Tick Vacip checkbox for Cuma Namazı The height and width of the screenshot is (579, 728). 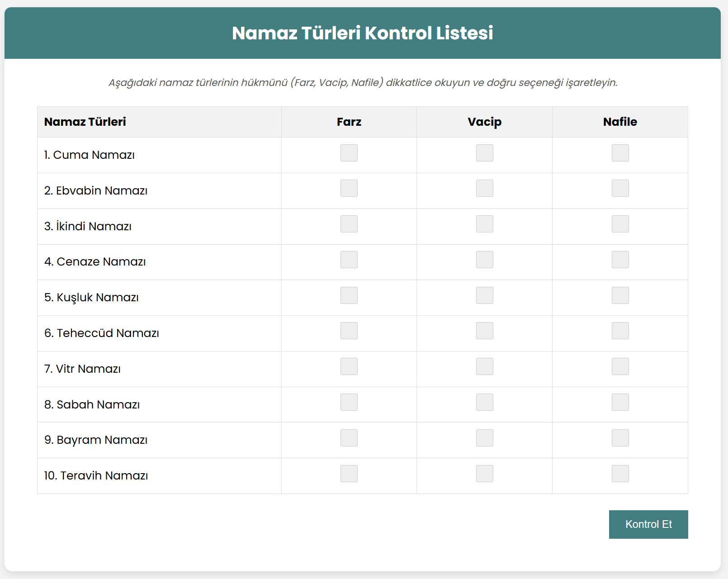pos(485,153)
